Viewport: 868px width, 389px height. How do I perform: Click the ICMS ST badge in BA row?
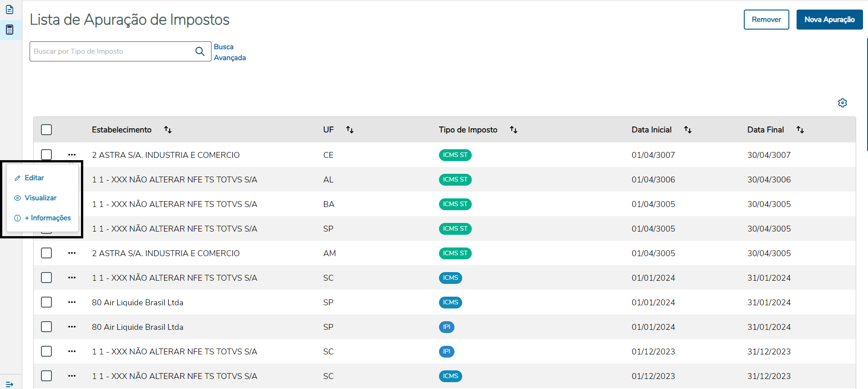click(x=455, y=204)
